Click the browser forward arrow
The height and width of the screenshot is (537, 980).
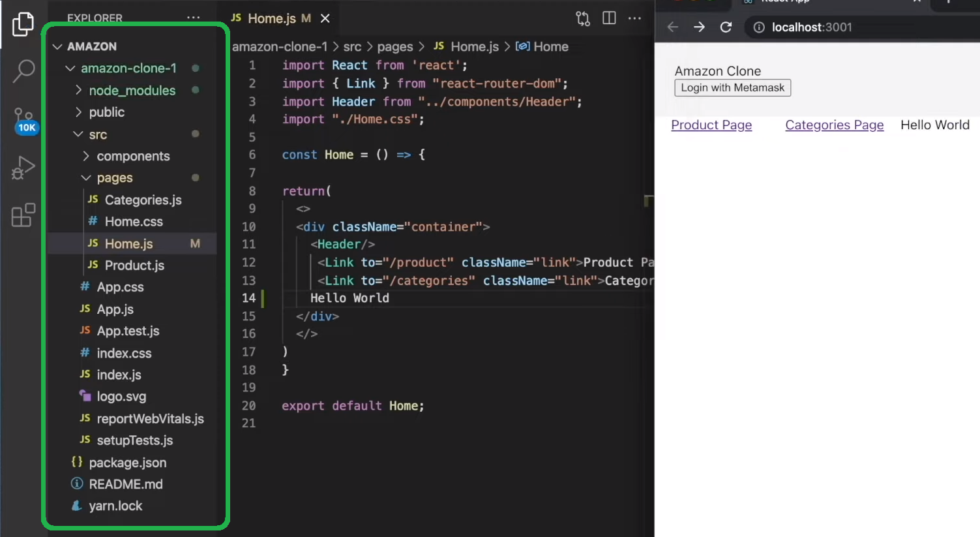coord(699,27)
